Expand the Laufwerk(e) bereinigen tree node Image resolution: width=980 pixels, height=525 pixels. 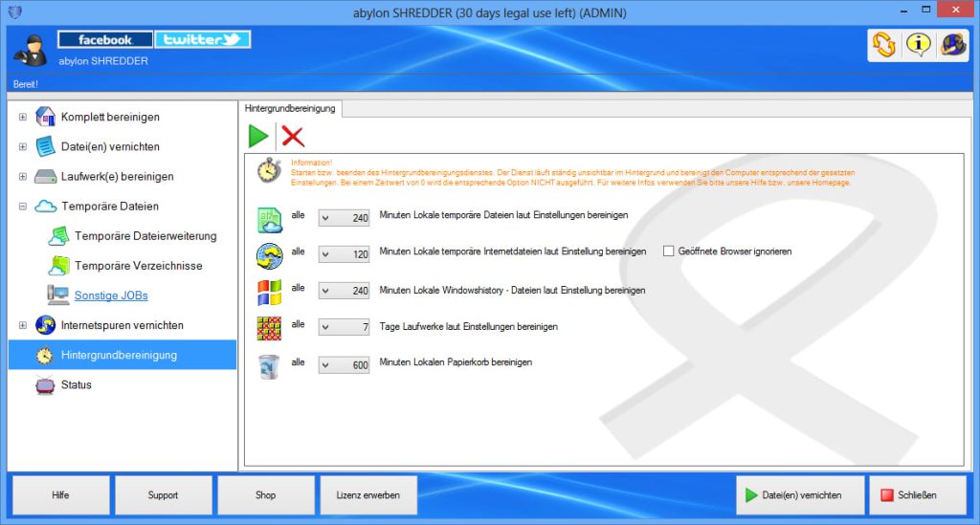coord(23,177)
